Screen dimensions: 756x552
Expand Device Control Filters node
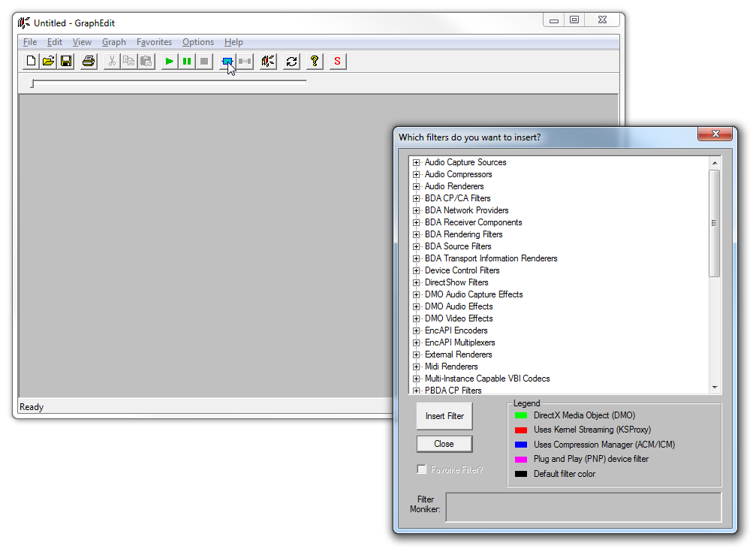pyautogui.click(x=416, y=270)
